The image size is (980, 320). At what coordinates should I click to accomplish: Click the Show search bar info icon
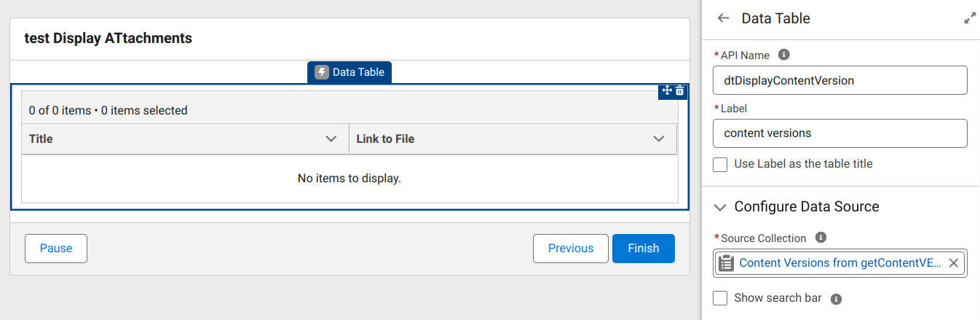click(836, 298)
